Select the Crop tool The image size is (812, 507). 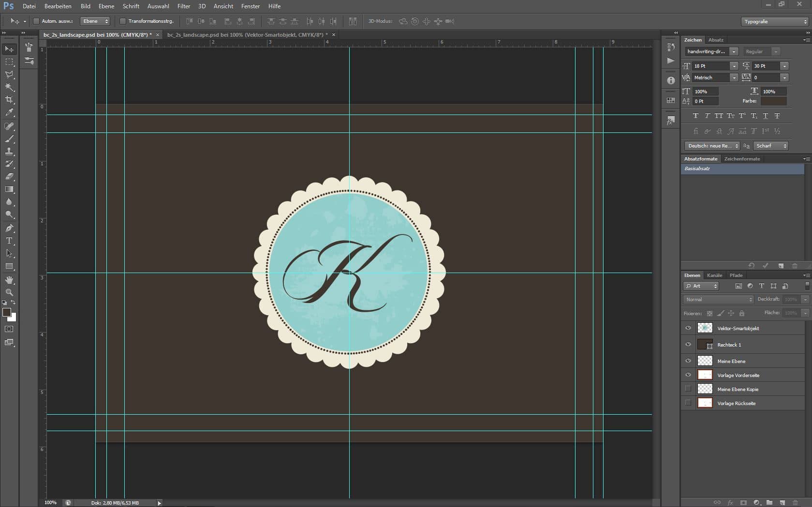point(9,100)
